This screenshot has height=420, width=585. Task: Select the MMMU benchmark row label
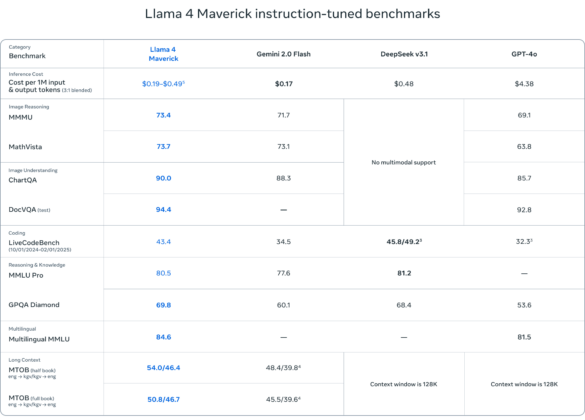coord(21,117)
